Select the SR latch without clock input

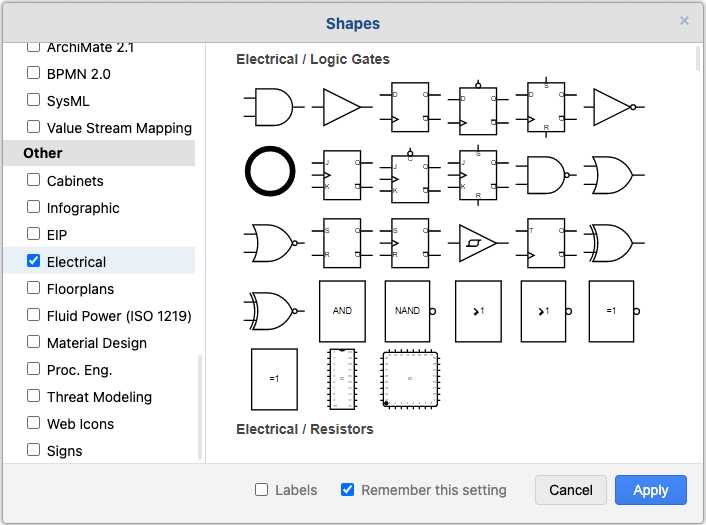342,243
